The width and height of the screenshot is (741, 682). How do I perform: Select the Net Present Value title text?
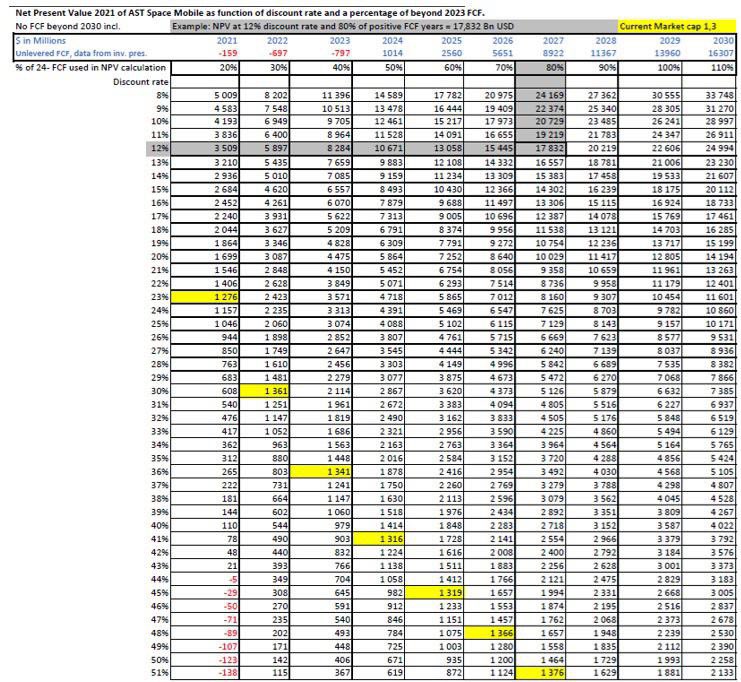(x=250, y=13)
